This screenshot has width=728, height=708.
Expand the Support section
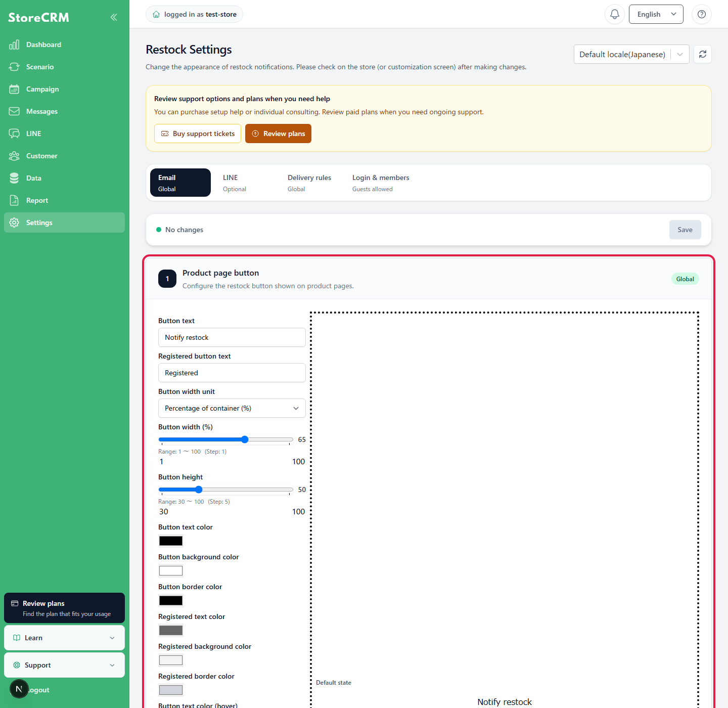click(64, 665)
